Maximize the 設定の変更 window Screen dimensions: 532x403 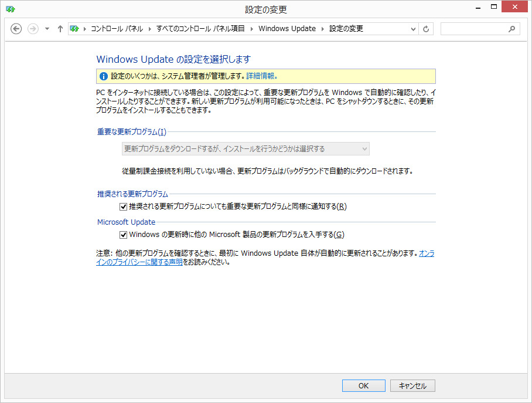point(494,7)
